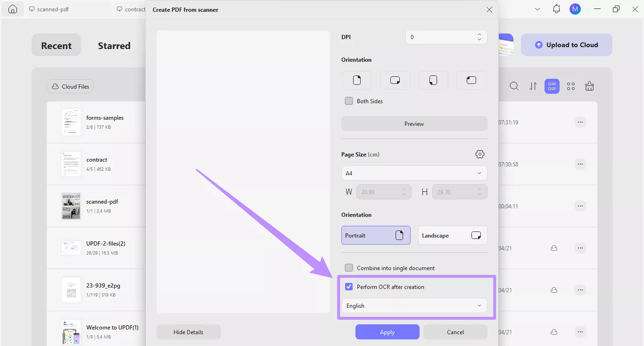Enable the Both Sides checkbox
Screen dimensions: 644x346
349,100
